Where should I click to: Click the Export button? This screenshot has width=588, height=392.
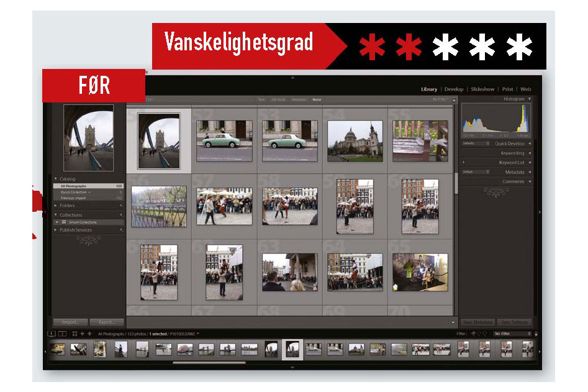(106, 322)
